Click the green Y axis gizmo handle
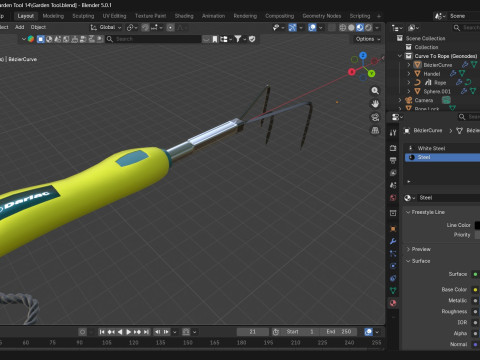 371,73
